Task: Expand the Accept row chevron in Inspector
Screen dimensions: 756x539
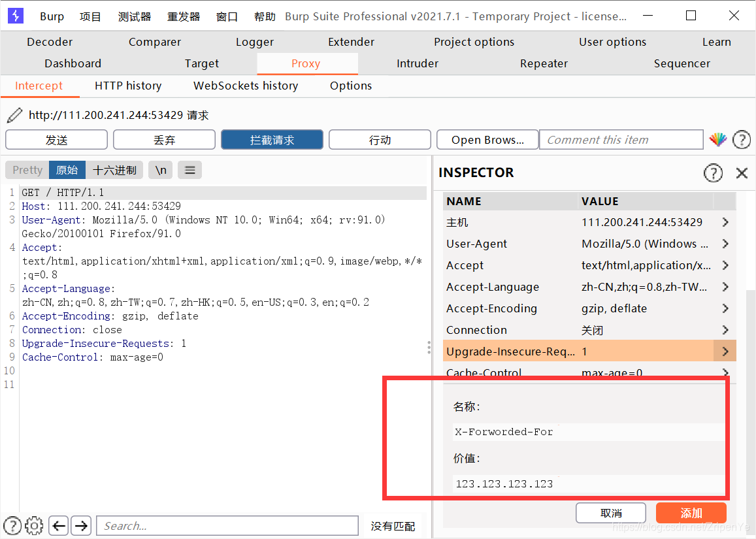Action: point(725,265)
